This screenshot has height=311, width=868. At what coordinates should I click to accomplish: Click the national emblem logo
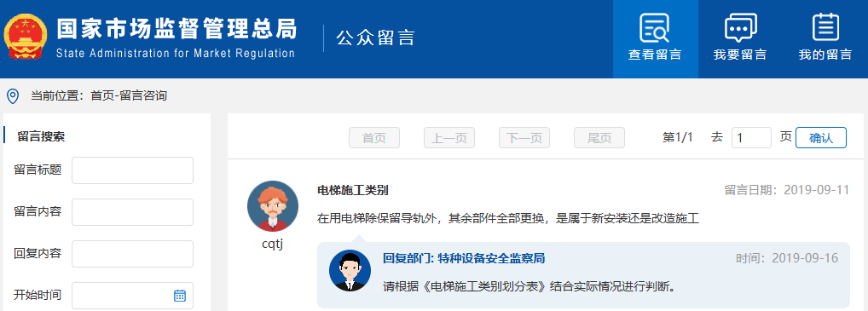25,37
